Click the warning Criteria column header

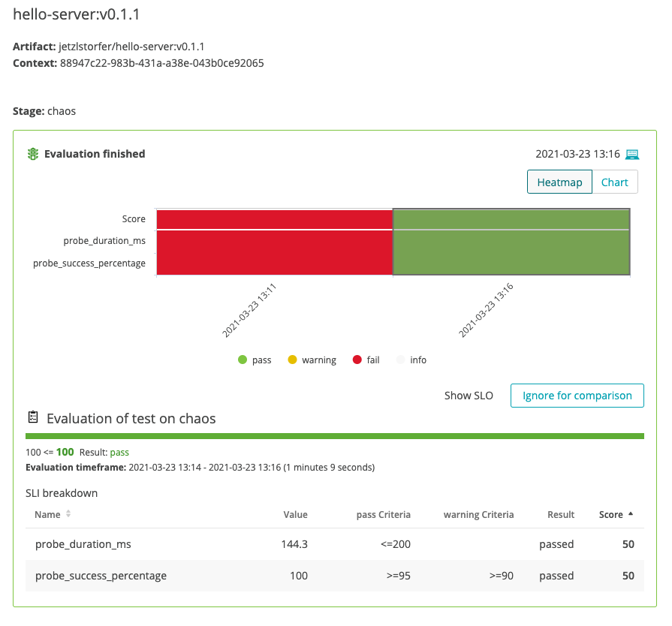click(x=478, y=514)
